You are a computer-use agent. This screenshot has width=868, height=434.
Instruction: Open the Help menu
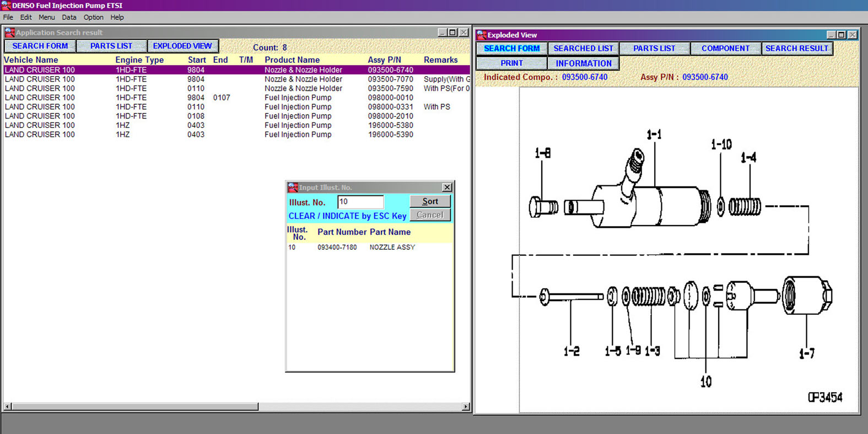(117, 17)
